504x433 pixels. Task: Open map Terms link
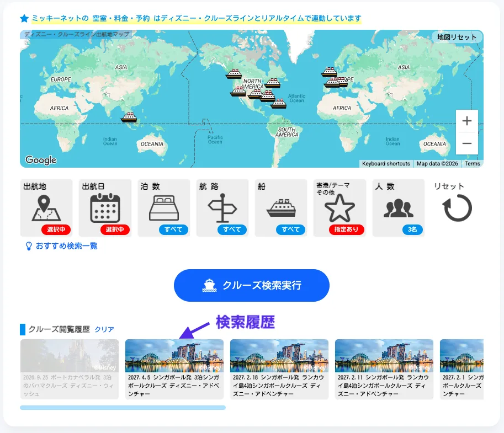click(472, 163)
